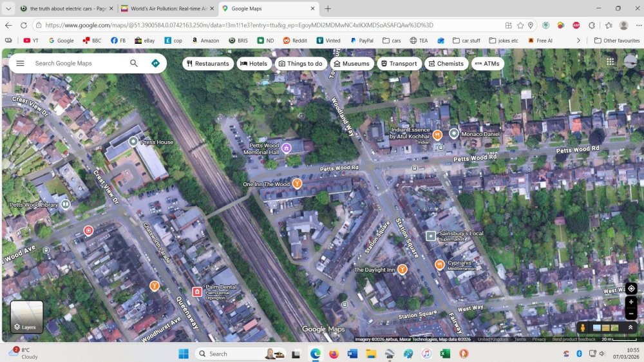Screen dimensions: 644x362
Task: Open the AdBlock Plus extension icon
Action: point(576,26)
